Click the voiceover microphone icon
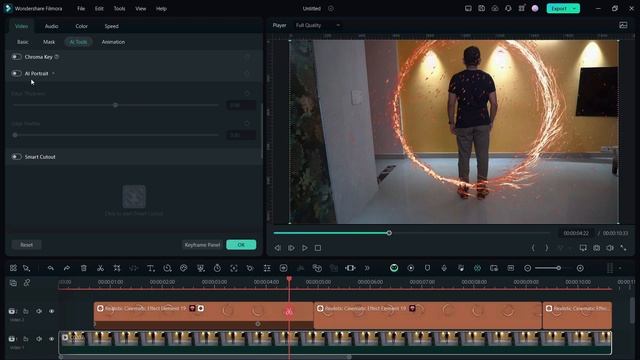The width and height of the screenshot is (640, 360). coord(444,268)
